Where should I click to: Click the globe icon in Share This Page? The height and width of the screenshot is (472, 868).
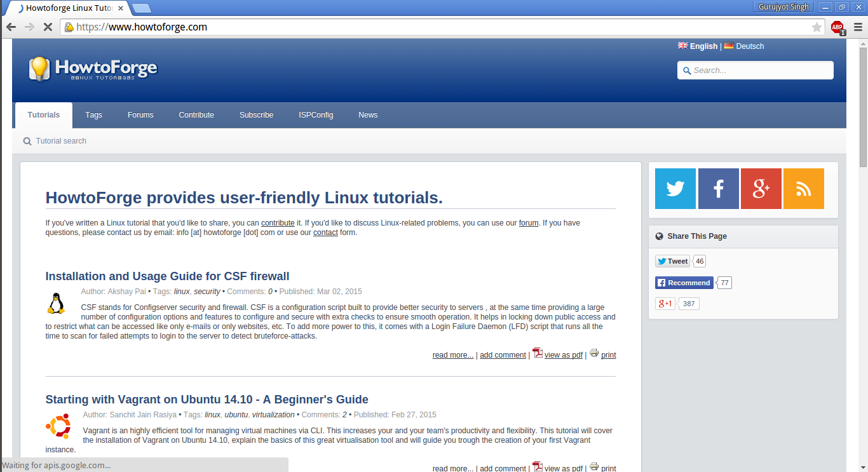point(660,236)
